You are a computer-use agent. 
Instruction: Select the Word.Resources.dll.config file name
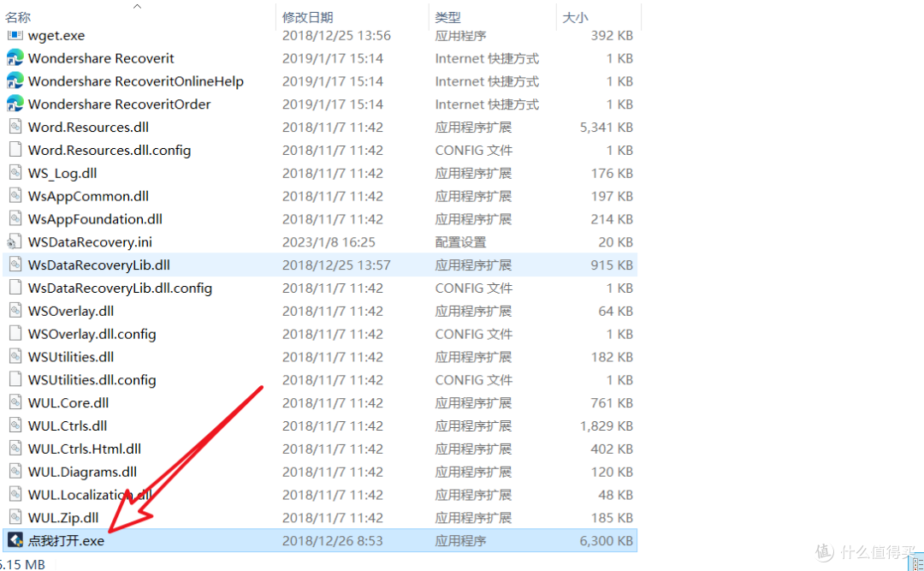(110, 151)
